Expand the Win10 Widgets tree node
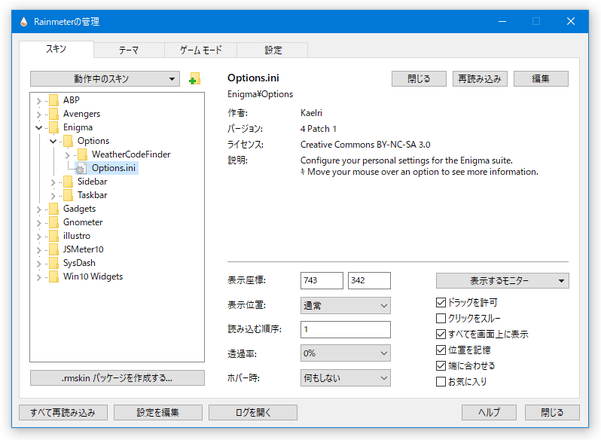Viewport: 601px width, 440px height. tap(39, 277)
